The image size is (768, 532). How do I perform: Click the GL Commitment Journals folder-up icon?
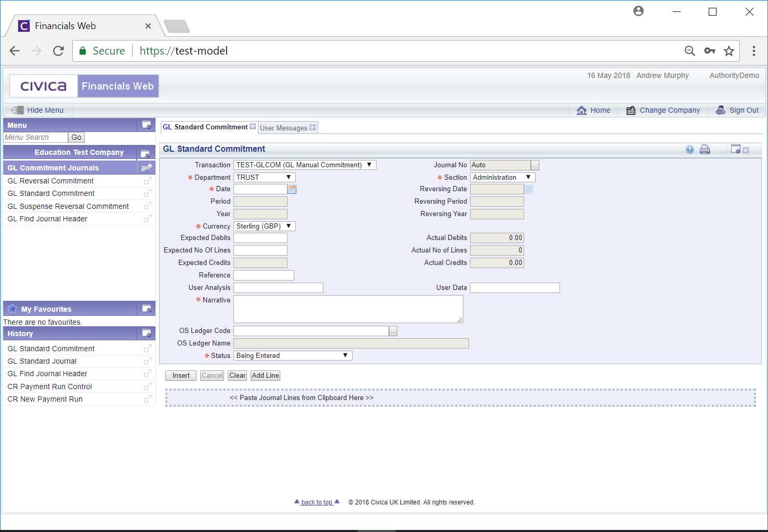147,168
